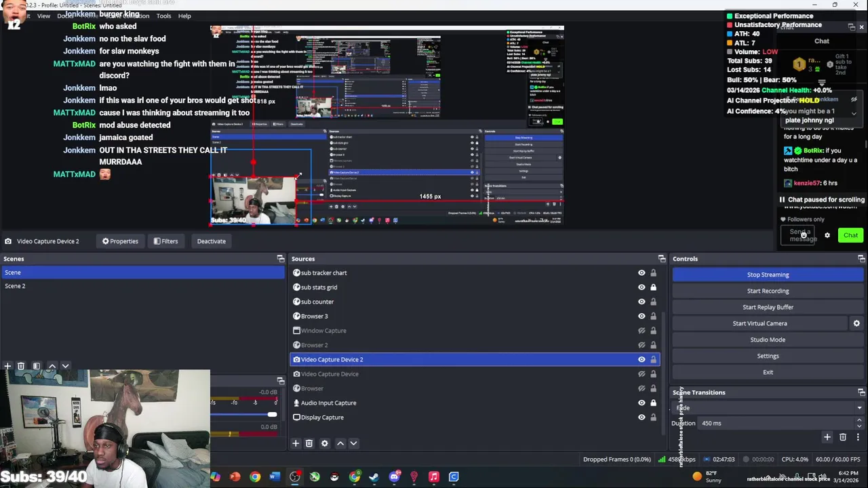The height and width of the screenshot is (488, 868).
Task: Hide the sub stats grid source
Action: (642, 287)
